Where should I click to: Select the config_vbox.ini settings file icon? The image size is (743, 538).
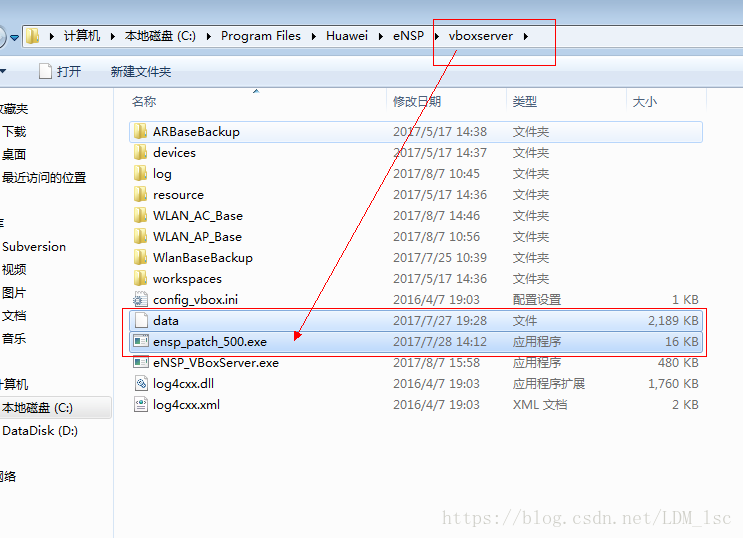coord(140,299)
